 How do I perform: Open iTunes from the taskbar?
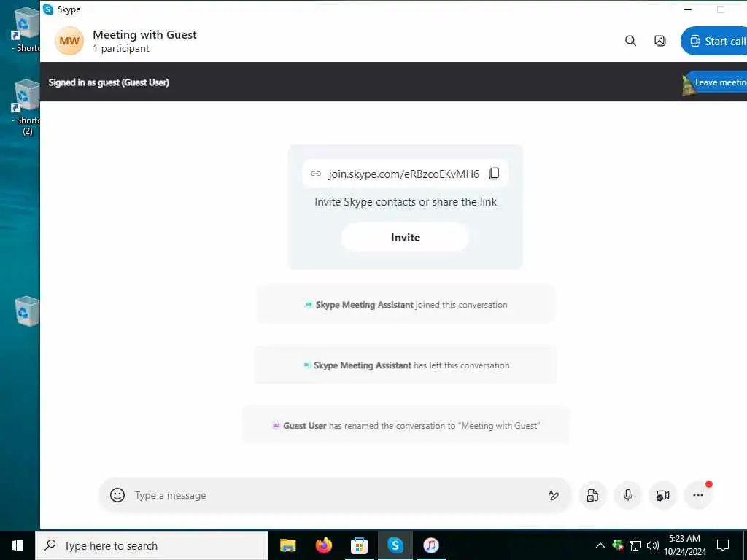430,545
